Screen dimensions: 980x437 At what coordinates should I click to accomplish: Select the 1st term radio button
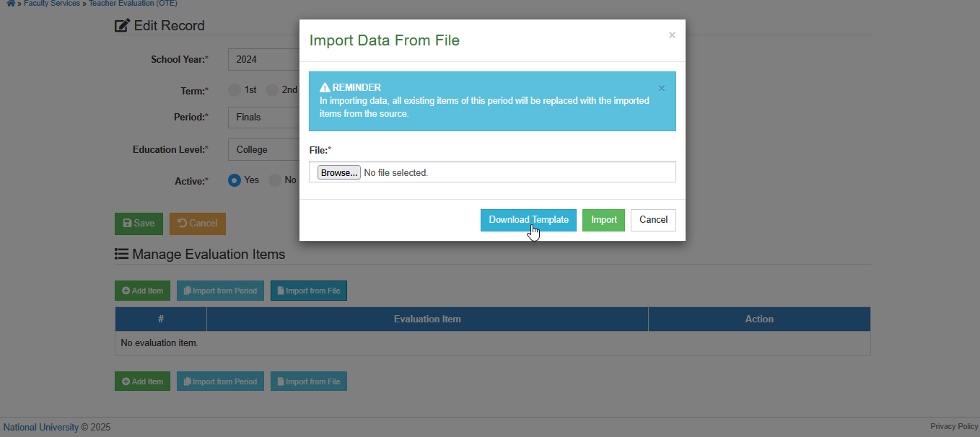click(x=235, y=90)
